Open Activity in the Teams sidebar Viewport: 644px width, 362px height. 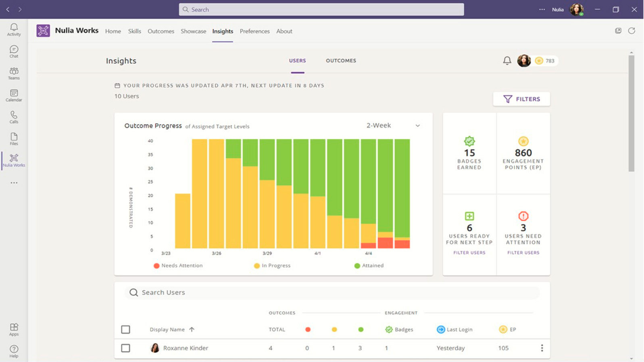[14, 29]
